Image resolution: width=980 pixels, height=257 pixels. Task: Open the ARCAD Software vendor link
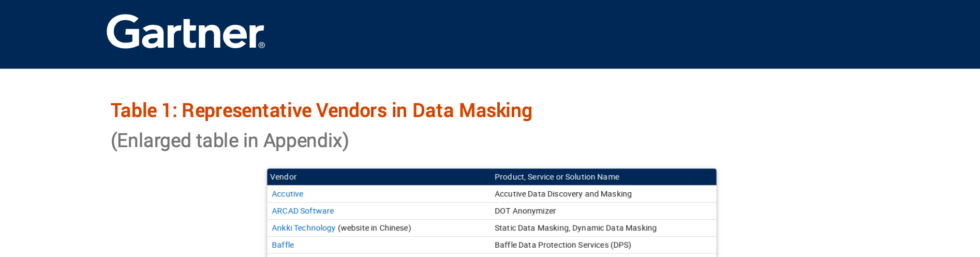click(303, 211)
